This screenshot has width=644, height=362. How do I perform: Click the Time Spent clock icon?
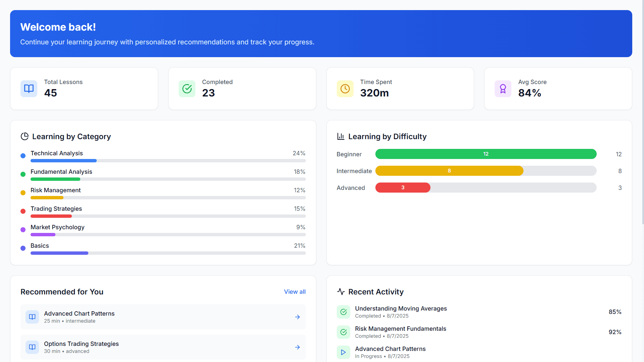click(x=345, y=89)
